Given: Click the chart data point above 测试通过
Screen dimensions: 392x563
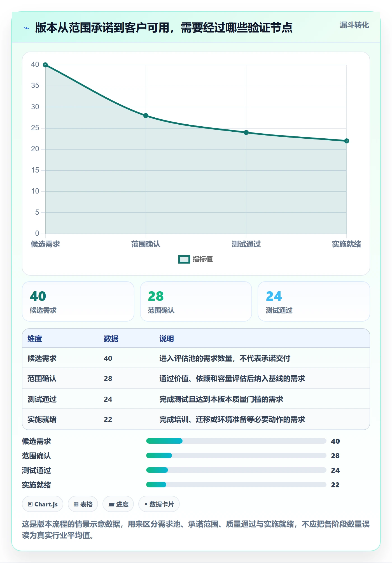Looking at the screenshot, I should pos(246,132).
